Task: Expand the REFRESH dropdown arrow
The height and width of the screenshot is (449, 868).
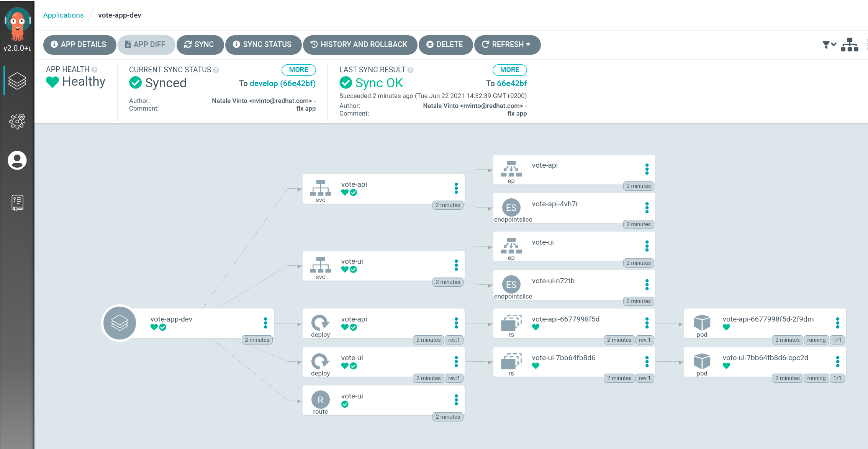Action: [528, 44]
